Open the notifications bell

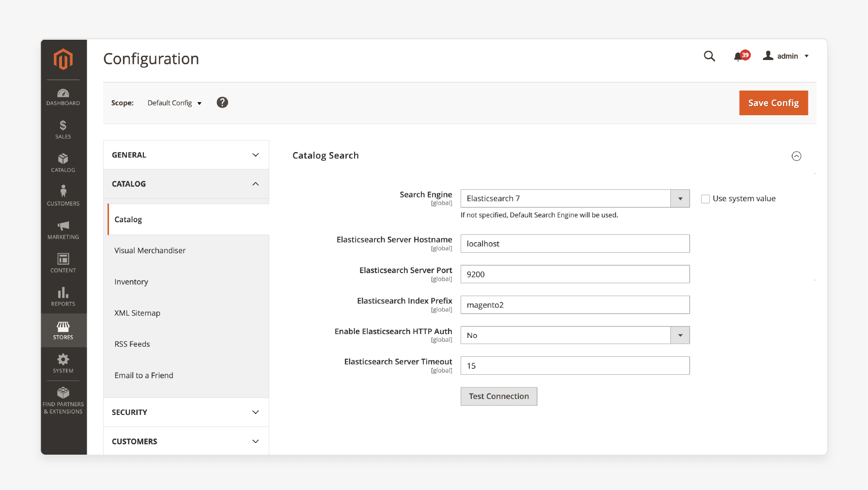[741, 56]
